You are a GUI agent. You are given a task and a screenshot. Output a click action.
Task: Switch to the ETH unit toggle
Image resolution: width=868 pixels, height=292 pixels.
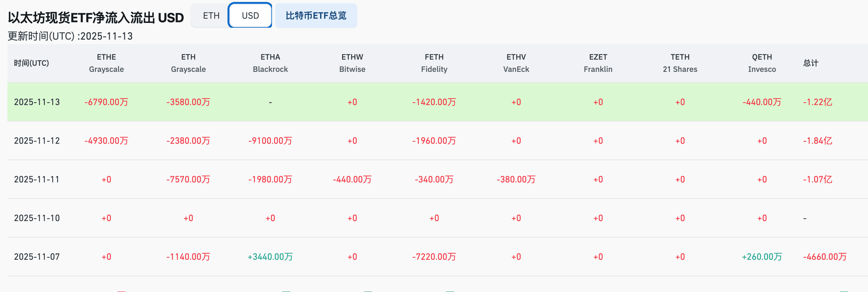[x=211, y=16]
